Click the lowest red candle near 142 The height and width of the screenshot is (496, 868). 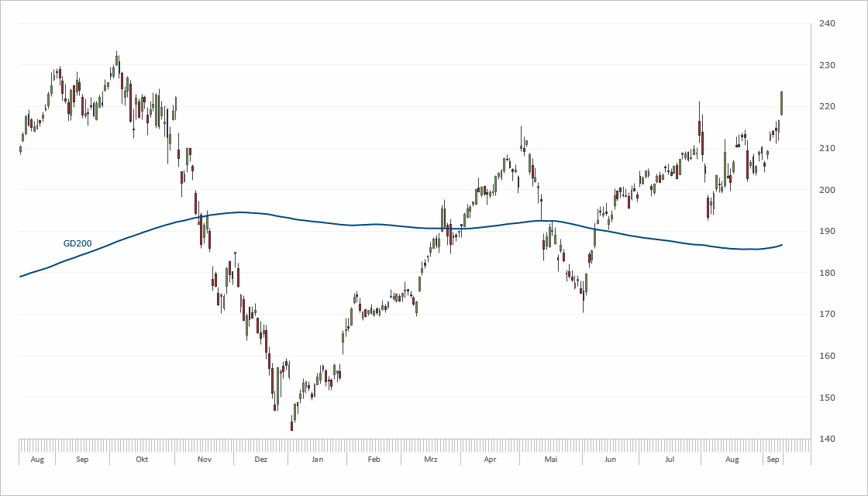click(x=291, y=425)
